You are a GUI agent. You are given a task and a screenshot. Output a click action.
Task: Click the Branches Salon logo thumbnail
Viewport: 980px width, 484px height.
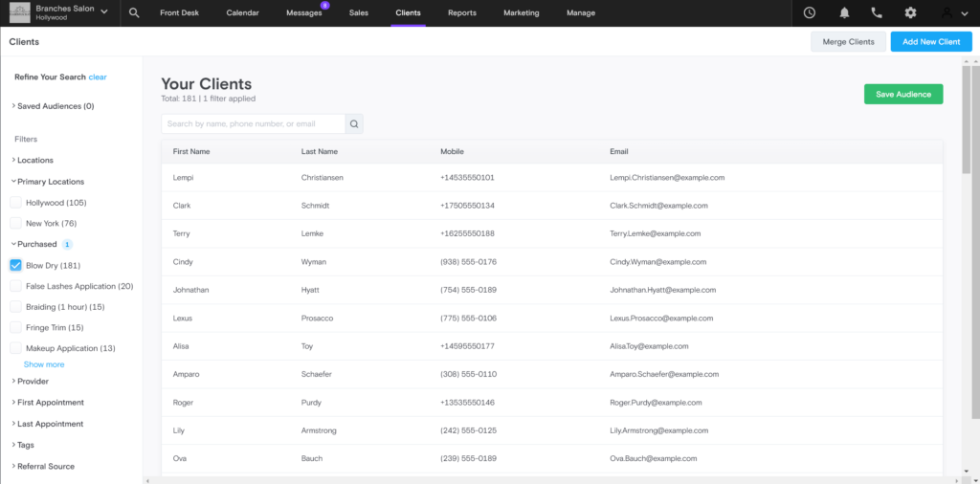[x=18, y=12]
